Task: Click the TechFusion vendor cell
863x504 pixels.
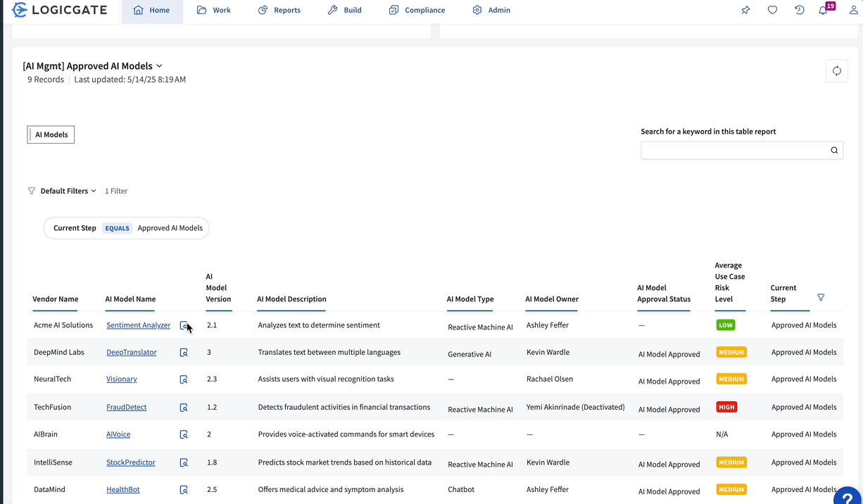Action: (x=52, y=407)
